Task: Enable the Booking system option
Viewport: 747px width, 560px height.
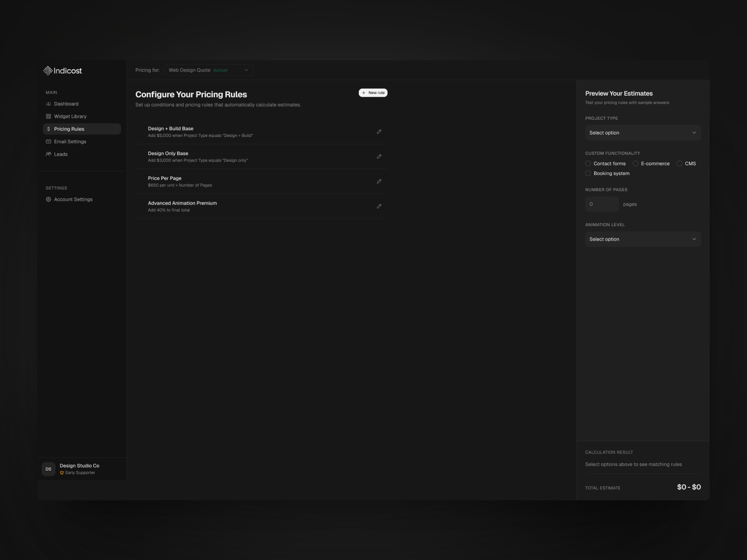Action: pos(588,173)
